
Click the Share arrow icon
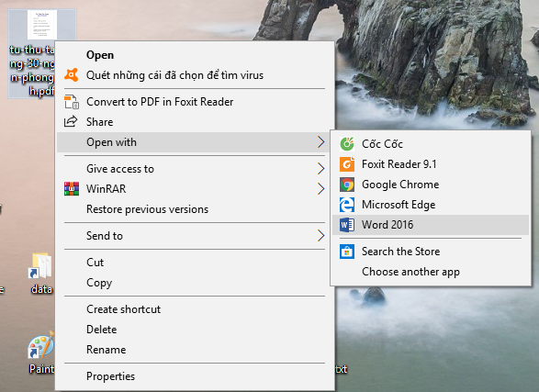(x=71, y=121)
